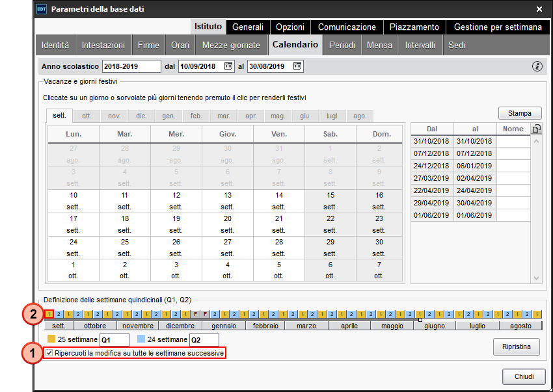Edit the Q2 week name field

[204, 340]
